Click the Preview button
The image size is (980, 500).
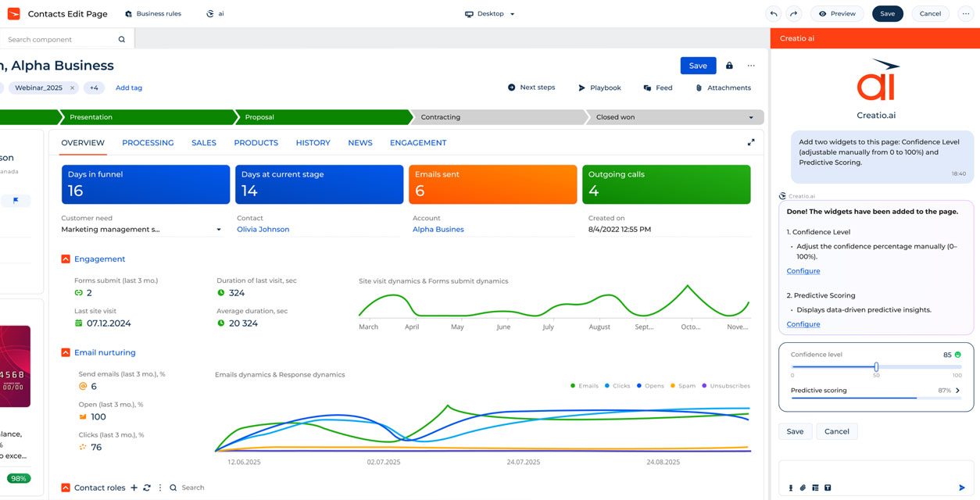pyautogui.click(x=836, y=13)
